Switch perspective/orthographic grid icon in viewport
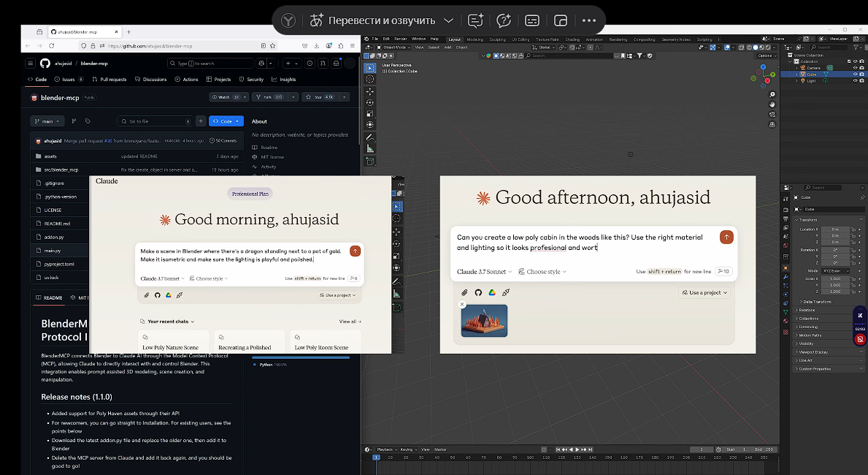Screen dimensions: 868x475 pyautogui.click(x=772, y=125)
